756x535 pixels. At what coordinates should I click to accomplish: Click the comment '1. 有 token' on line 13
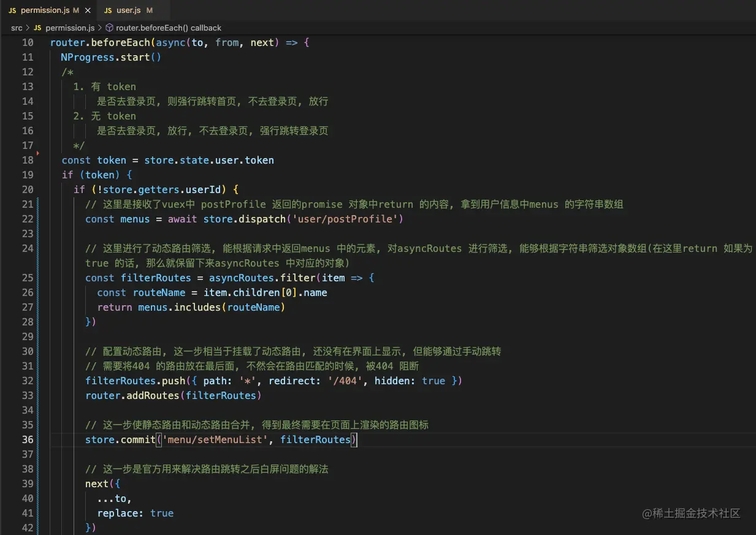(x=105, y=86)
